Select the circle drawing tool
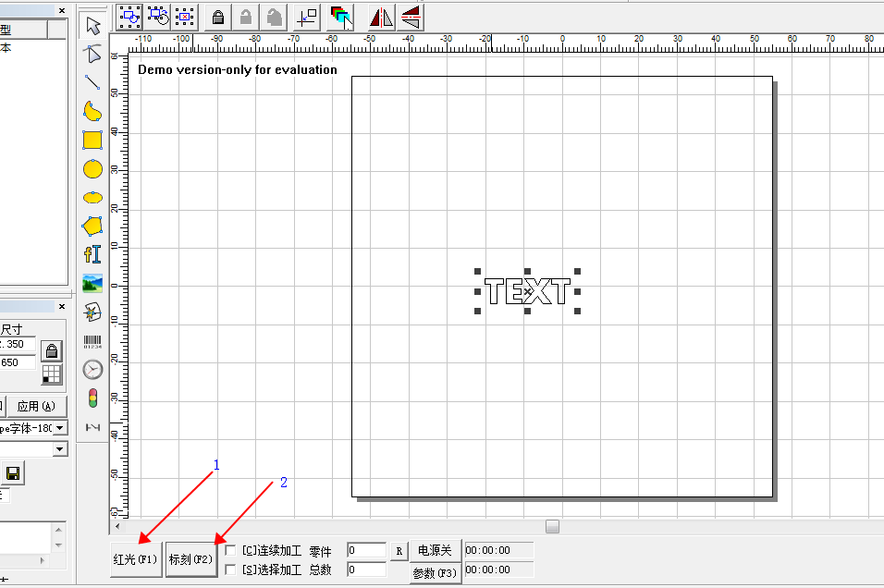This screenshot has height=588, width=884. [92, 168]
